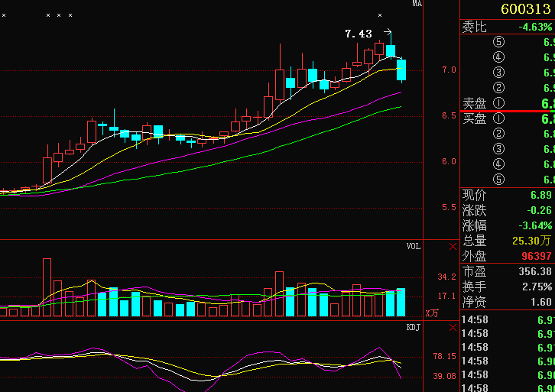The image size is (555, 392).
Task: Click the 5.5 price axis label
Action: 449,207
